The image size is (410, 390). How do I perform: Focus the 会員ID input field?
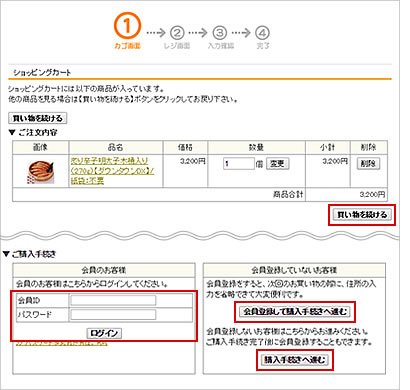(113, 300)
